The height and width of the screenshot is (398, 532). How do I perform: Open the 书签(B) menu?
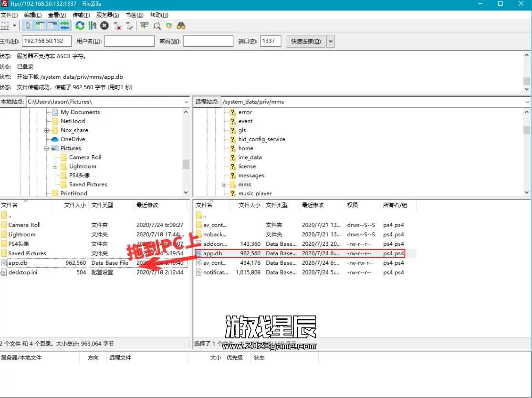pos(134,15)
